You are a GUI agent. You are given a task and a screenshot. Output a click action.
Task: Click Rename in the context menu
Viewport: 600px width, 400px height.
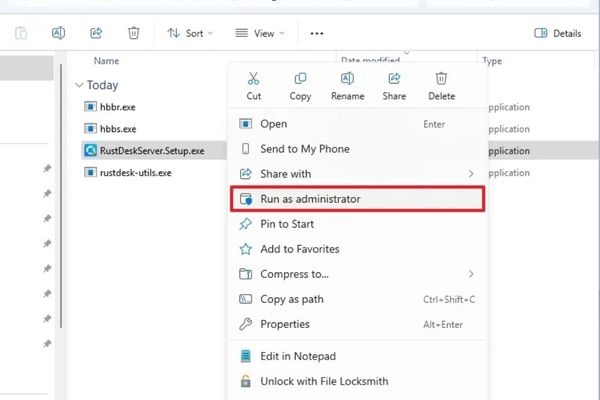347,87
